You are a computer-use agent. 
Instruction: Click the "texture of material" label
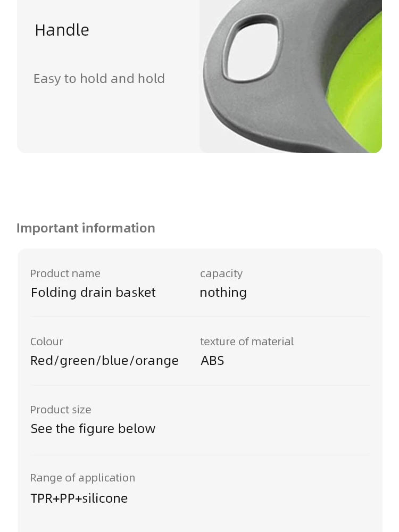[x=247, y=342]
